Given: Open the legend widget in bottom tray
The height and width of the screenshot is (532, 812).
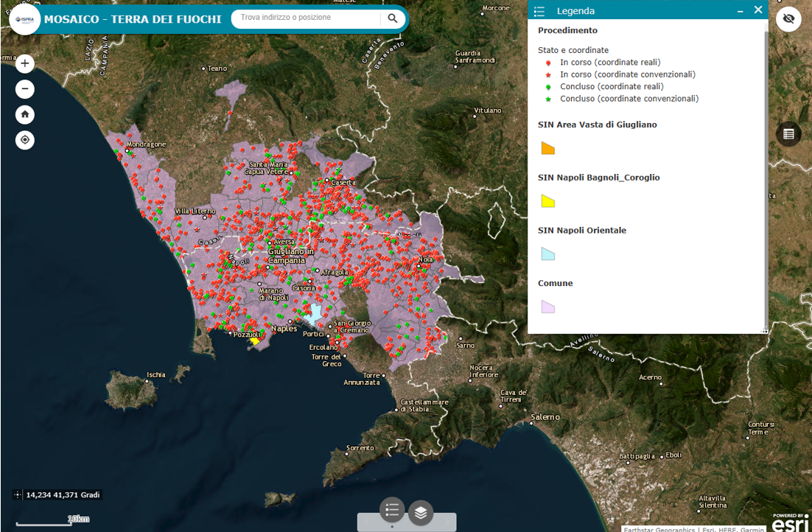Looking at the screenshot, I should [392, 509].
